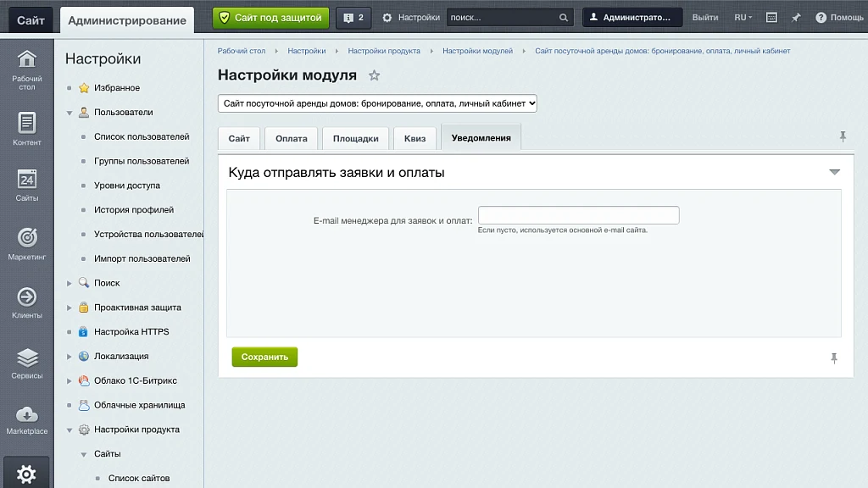This screenshot has width=868, height=488.
Task: Open the Маркетинг sidebar section
Action: pyautogui.click(x=26, y=244)
